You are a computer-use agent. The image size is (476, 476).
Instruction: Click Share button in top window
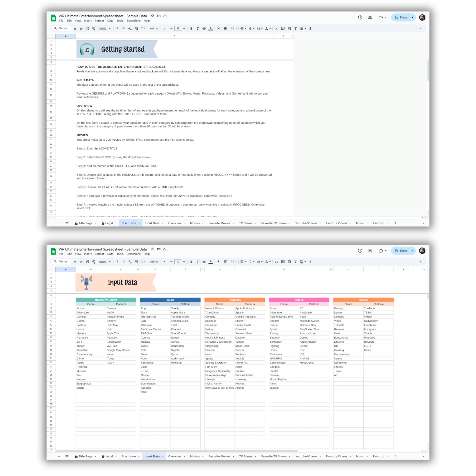pos(401,18)
